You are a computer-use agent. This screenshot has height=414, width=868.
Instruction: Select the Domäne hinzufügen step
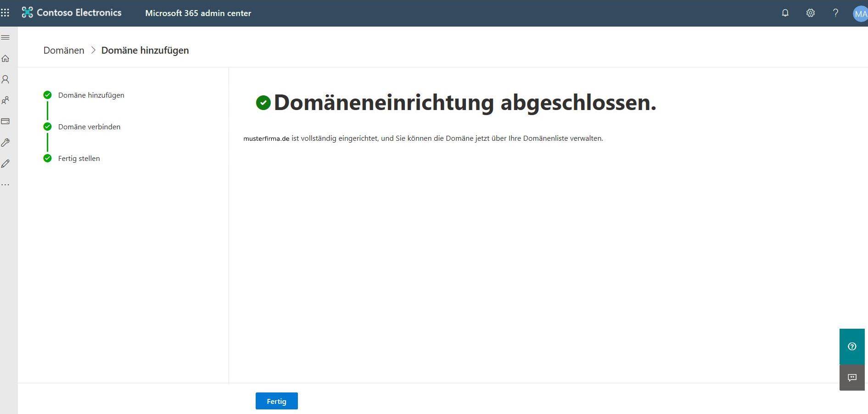coord(91,95)
